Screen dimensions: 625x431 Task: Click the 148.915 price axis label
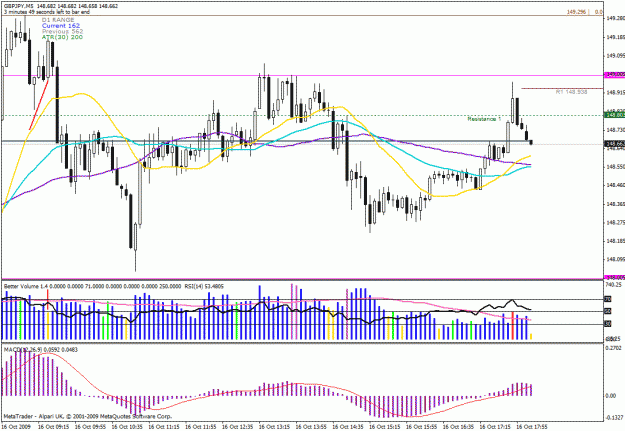[615, 92]
